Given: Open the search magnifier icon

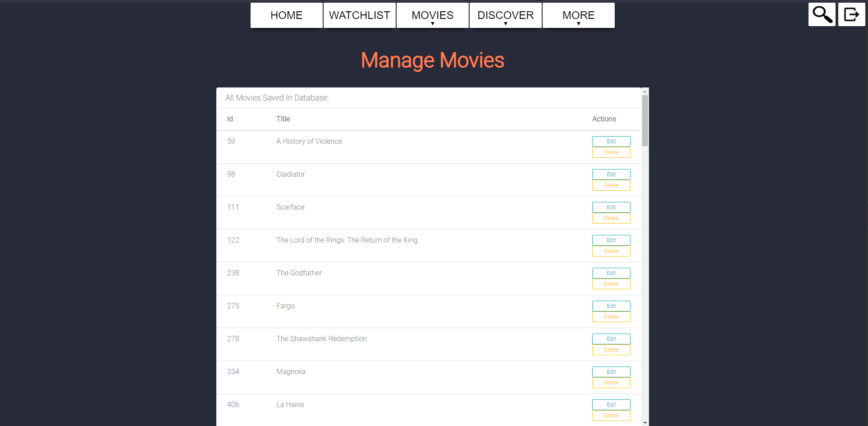Looking at the screenshot, I should tap(822, 14).
